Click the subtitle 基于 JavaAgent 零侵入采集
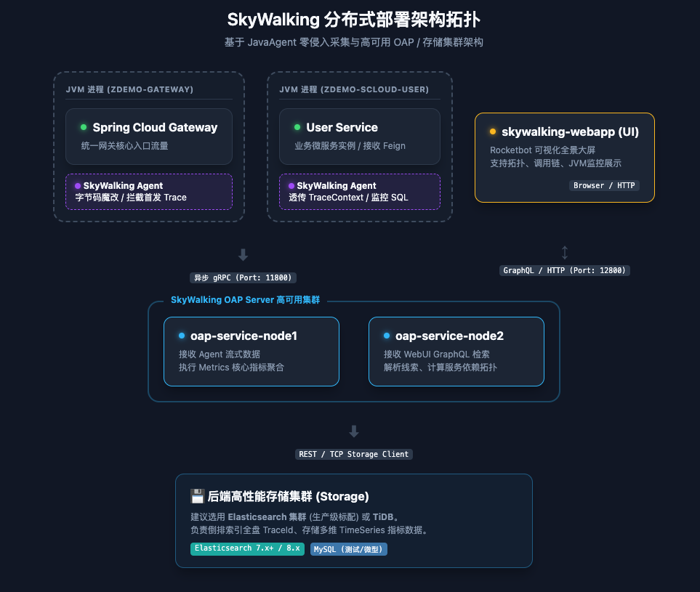The image size is (700, 592). (353, 42)
